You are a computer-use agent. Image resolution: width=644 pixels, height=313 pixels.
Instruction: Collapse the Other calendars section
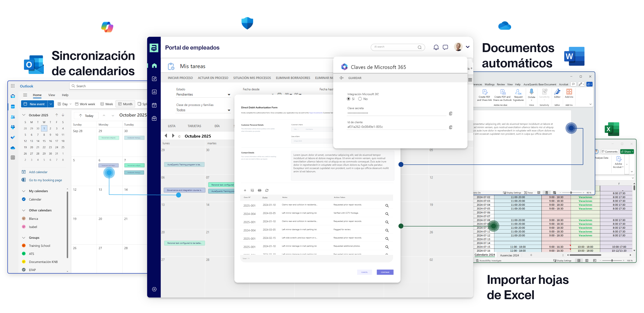(x=24, y=210)
